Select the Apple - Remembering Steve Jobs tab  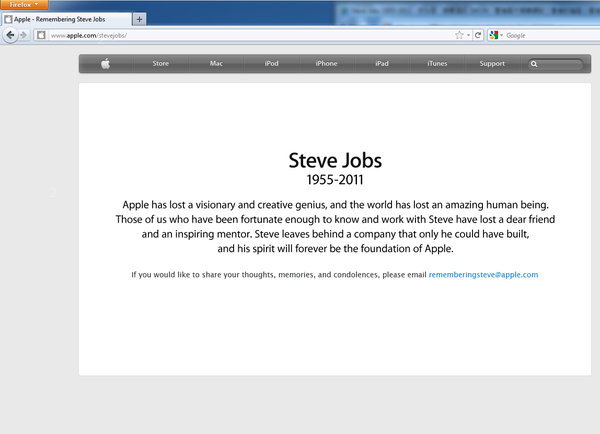tap(66, 19)
